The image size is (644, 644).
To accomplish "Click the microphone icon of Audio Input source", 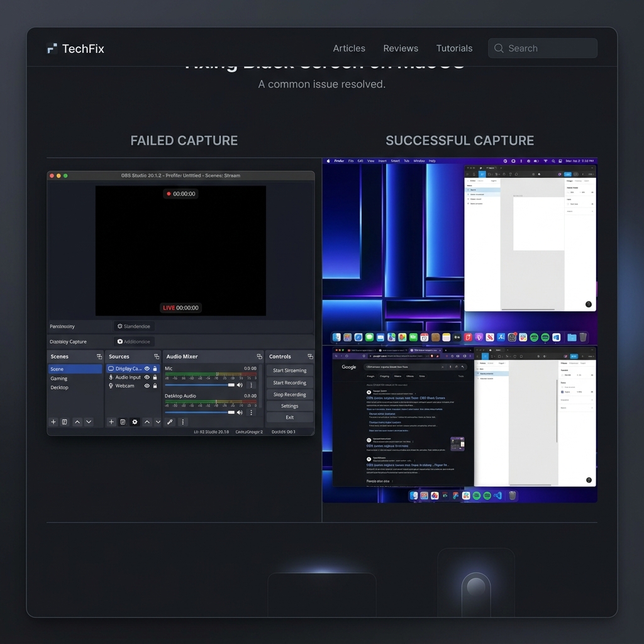I will [111, 377].
